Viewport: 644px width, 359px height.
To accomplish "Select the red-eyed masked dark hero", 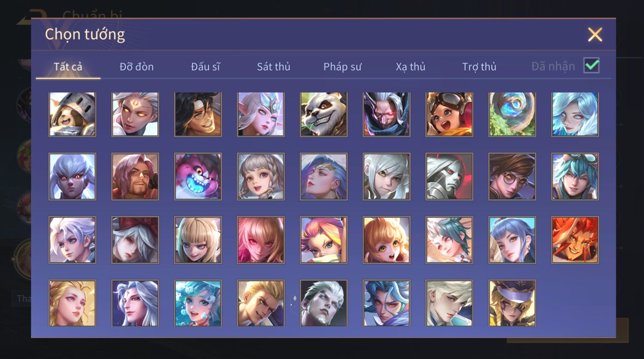I will pos(387,114).
